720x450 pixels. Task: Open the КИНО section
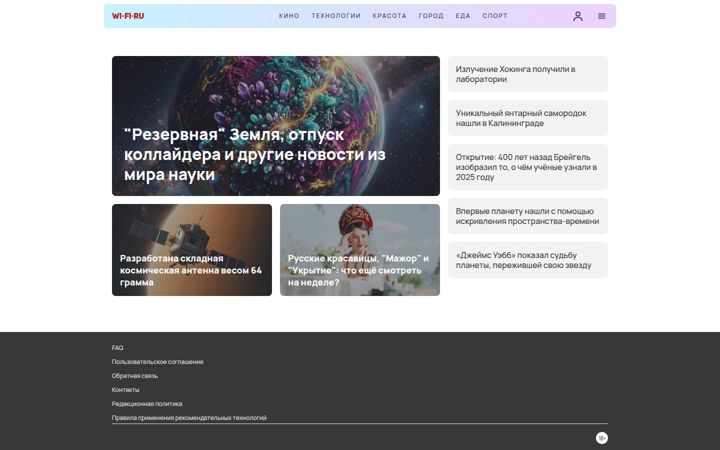289,16
